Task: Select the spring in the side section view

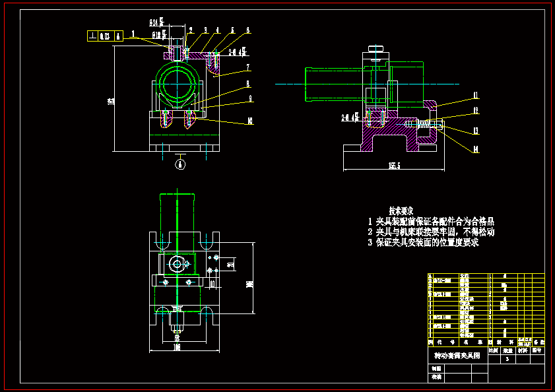Action: pos(423,123)
